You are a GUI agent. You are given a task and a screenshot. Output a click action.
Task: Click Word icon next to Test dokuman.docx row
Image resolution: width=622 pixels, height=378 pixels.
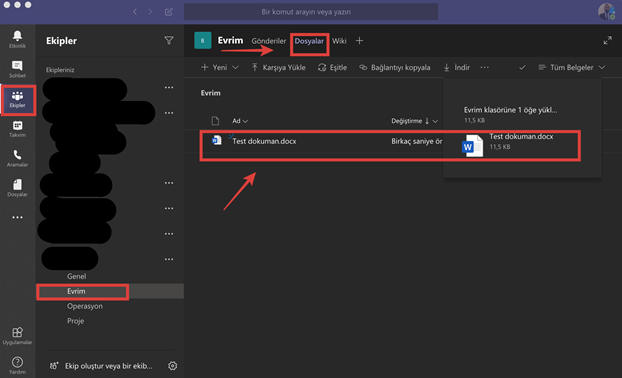(x=217, y=140)
